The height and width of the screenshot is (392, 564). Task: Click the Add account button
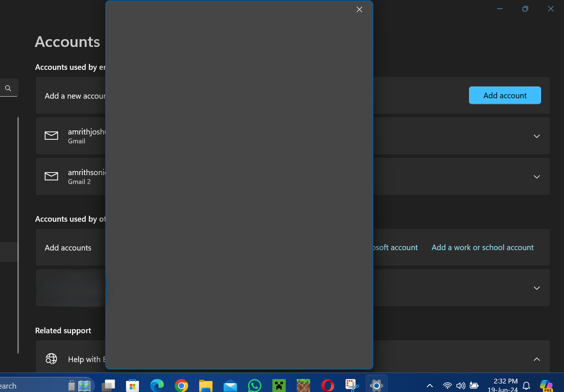pos(504,95)
